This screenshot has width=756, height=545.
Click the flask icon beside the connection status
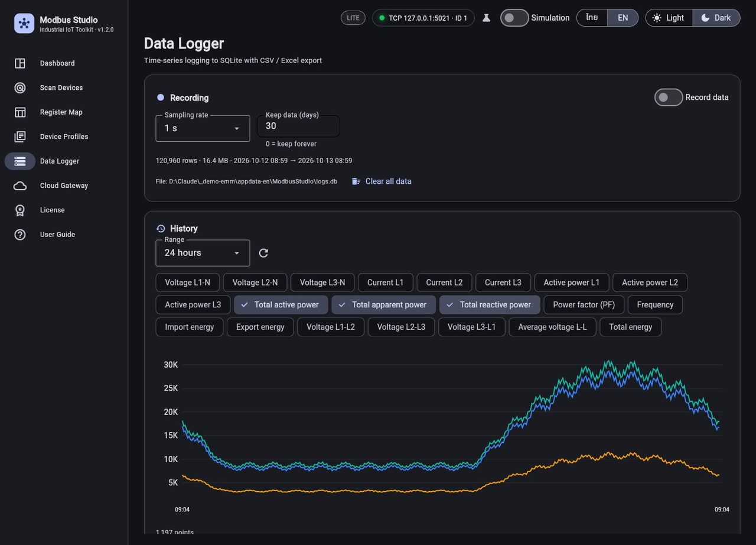click(x=487, y=18)
